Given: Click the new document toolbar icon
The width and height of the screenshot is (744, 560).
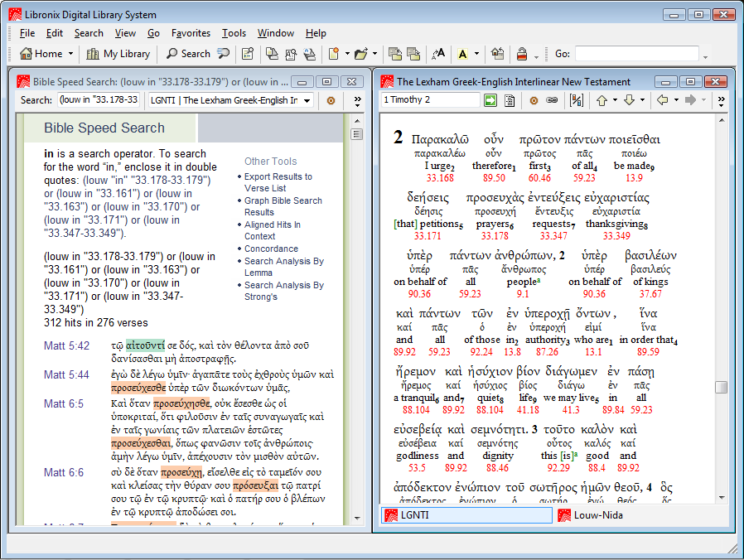Looking at the screenshot, I should point(334,54).
